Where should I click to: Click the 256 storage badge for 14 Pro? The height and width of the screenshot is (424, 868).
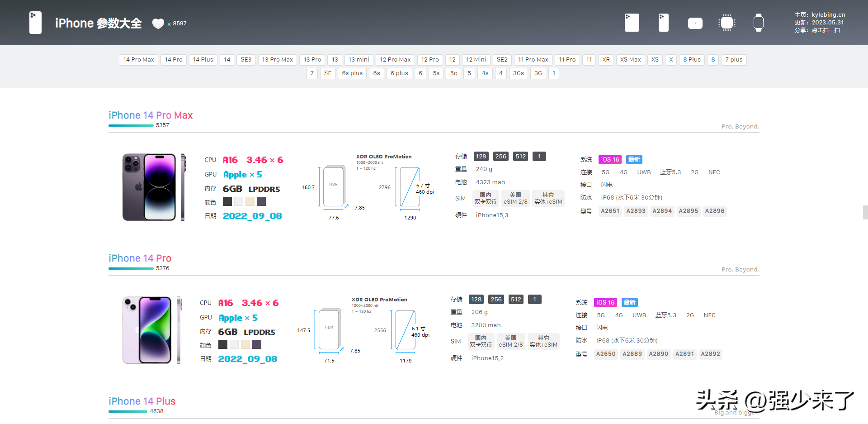(x=496, y=300)
